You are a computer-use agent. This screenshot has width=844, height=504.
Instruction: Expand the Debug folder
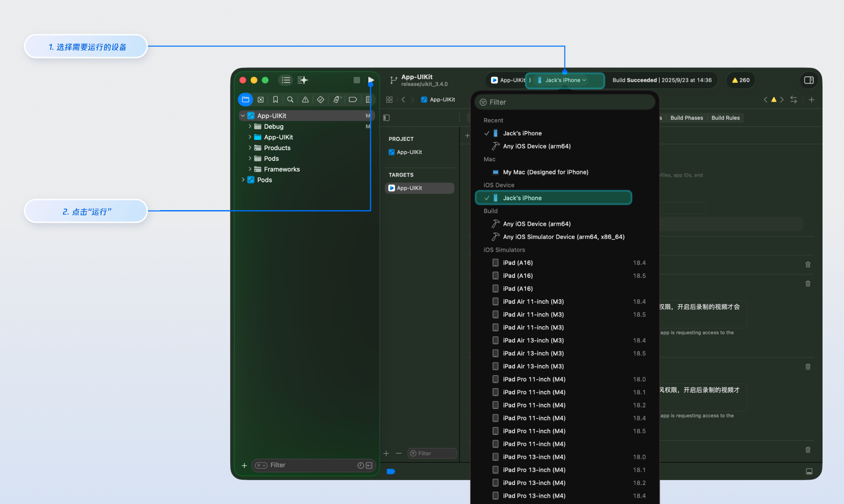coord(250,126)
